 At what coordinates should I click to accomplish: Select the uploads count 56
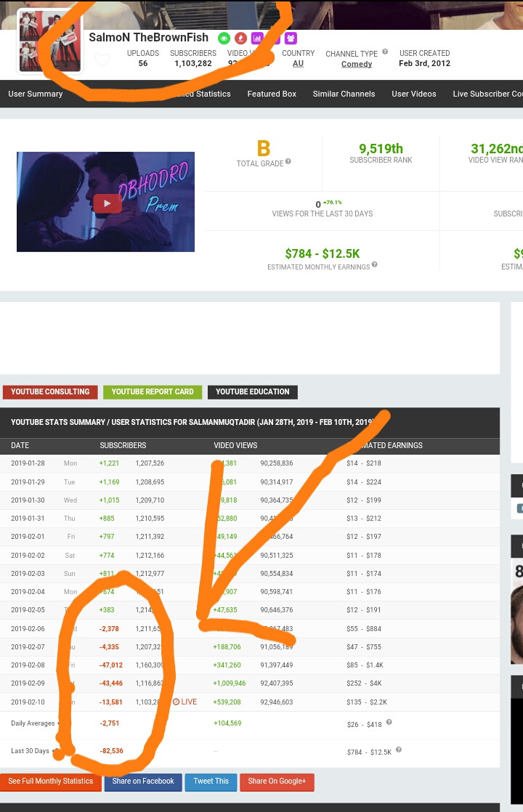pos(143,63)
